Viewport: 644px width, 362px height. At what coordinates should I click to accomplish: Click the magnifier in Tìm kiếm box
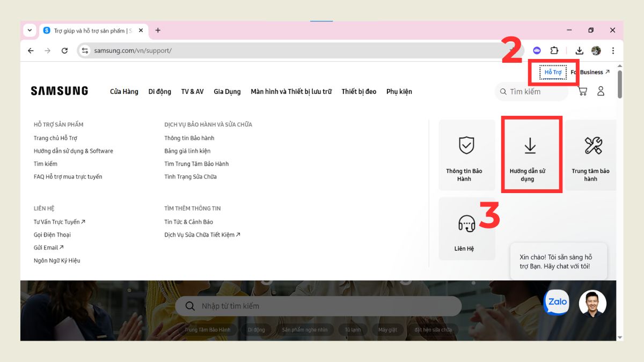point(503,92)
